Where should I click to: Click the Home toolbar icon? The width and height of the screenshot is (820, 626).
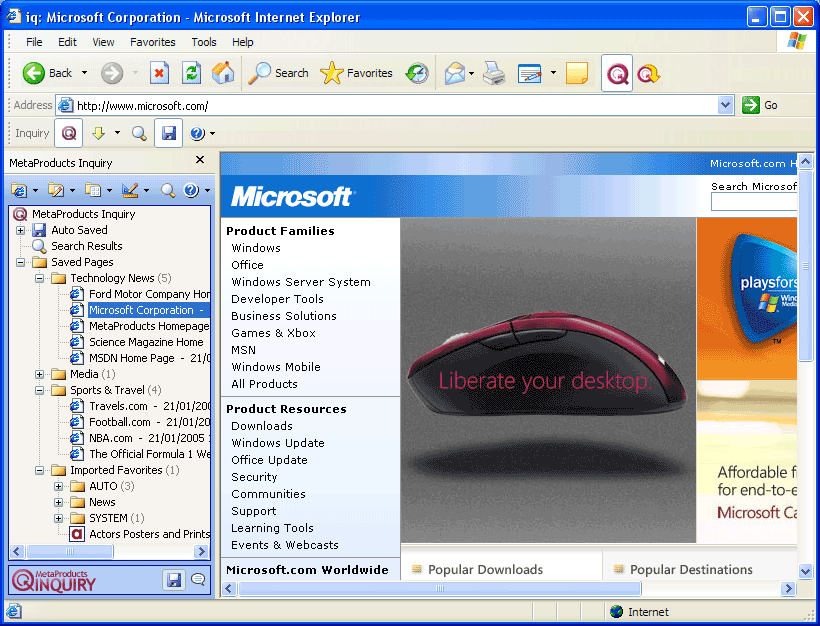pos(223,73)
